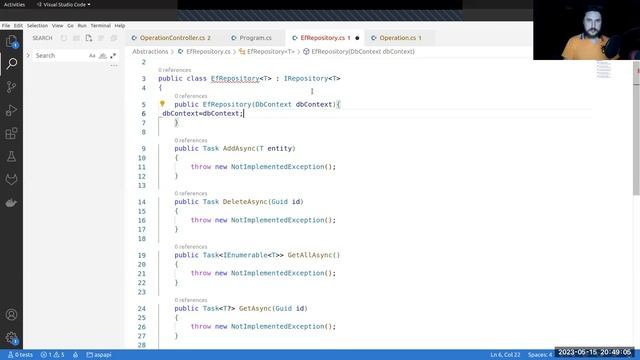Switch to the Program.cs tab
Image resolution: width=640 pixels, height=360 pixels.
pos(255,38)
